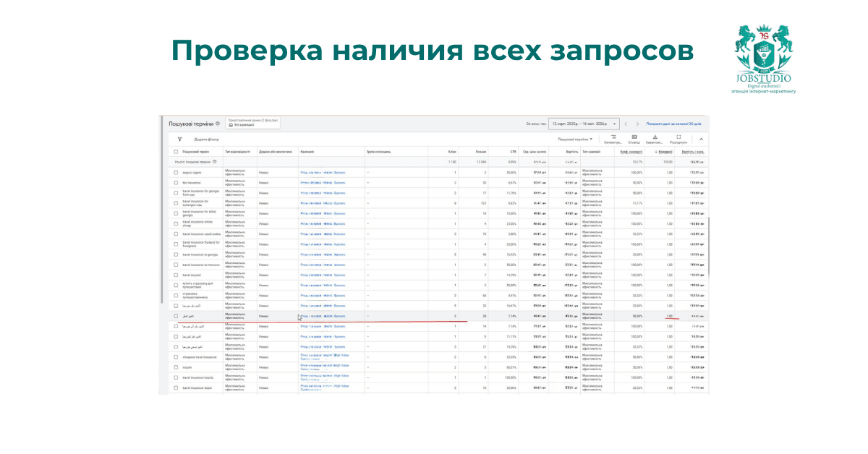The height and width of the screenshot is (454, 868).
Task: Open campaign link in tbc insurance row
Action: (323, 183)
